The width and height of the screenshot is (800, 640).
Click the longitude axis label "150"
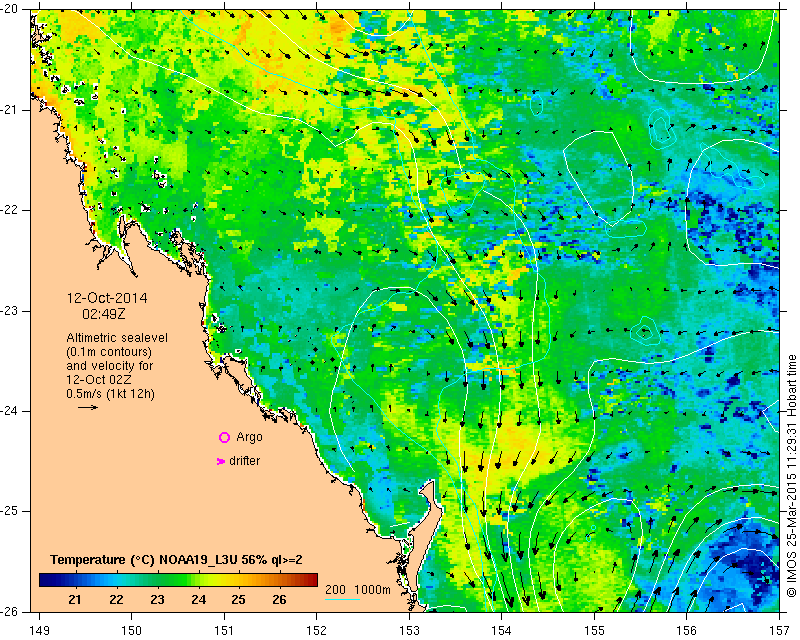point(132,630)
